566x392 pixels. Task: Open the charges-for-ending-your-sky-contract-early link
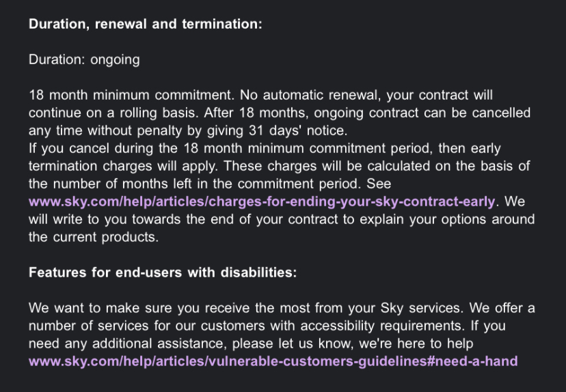pyautogui.click(x=262, y=201)
